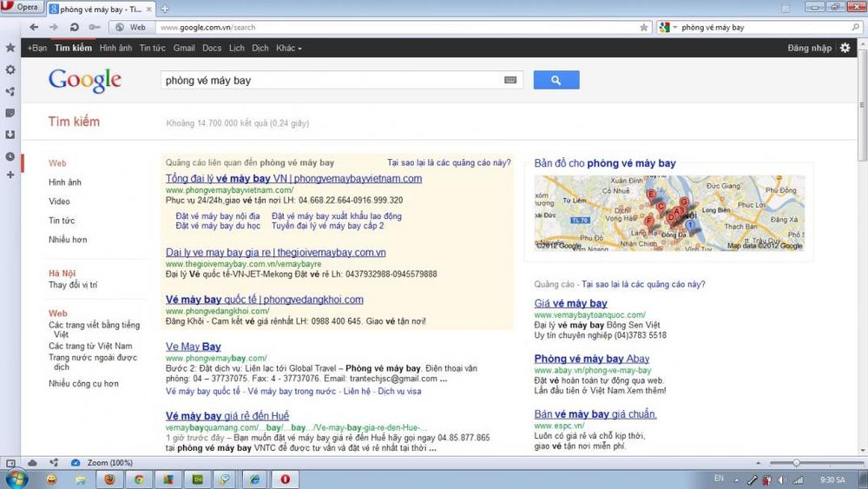Open the Notes panel in sidebar
Screen dimensions: 868x489
[10, 113]
